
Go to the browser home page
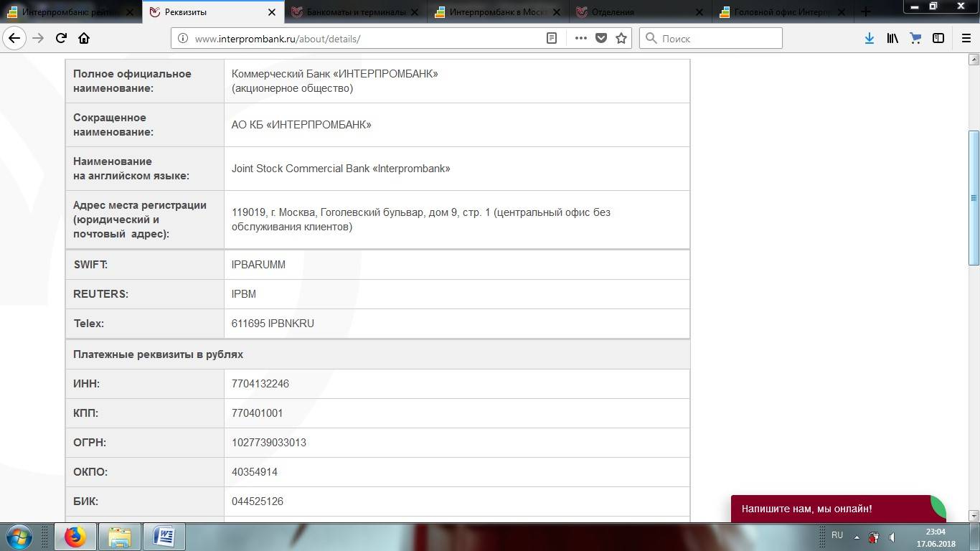[x=84, y=39]
